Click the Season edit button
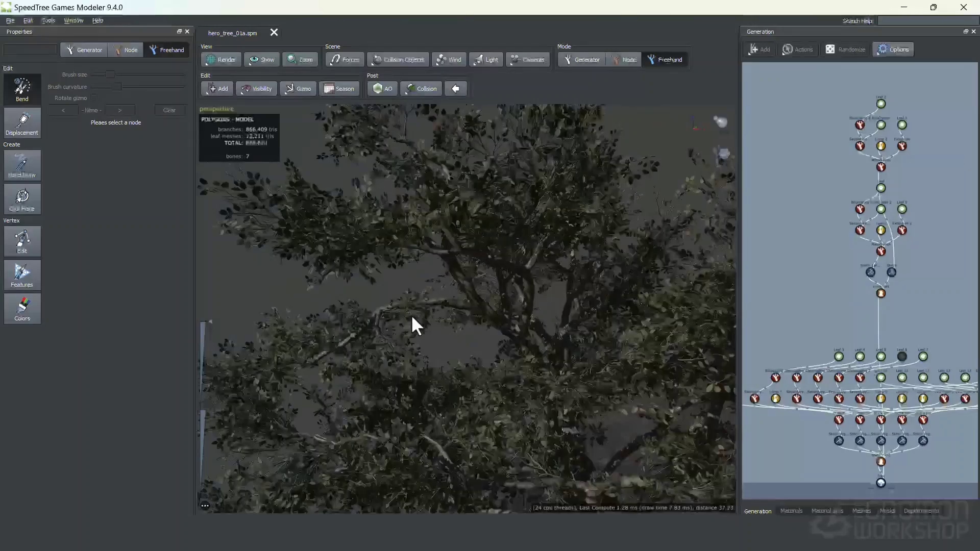The width and height of the screenshot is (980, 551). pyautogui.click(x=339, y=89)
